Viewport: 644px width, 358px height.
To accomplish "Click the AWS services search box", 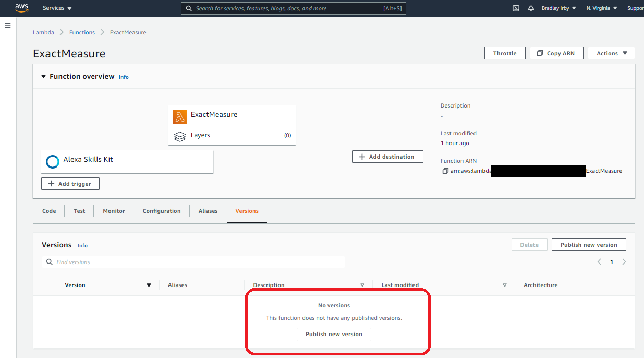I will click(293, 8).
